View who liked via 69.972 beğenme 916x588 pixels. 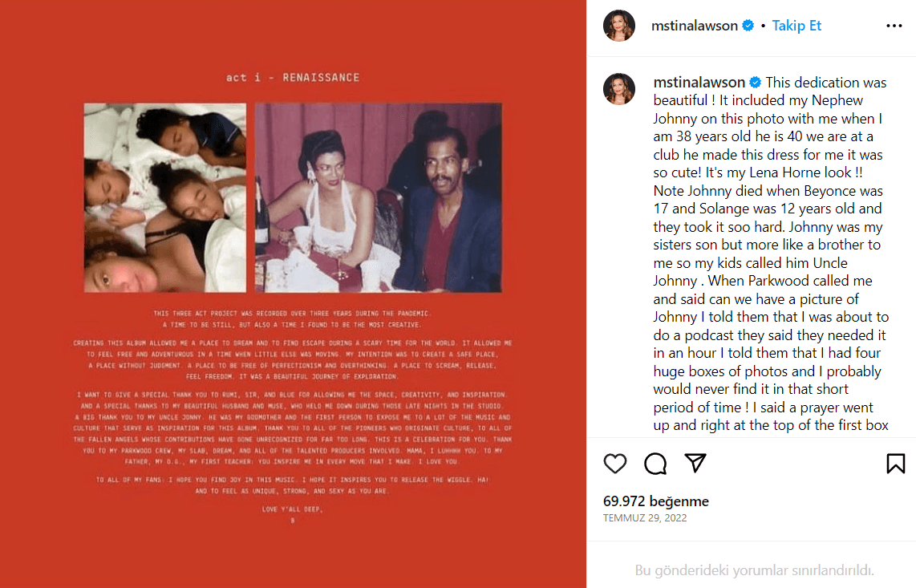656,501
